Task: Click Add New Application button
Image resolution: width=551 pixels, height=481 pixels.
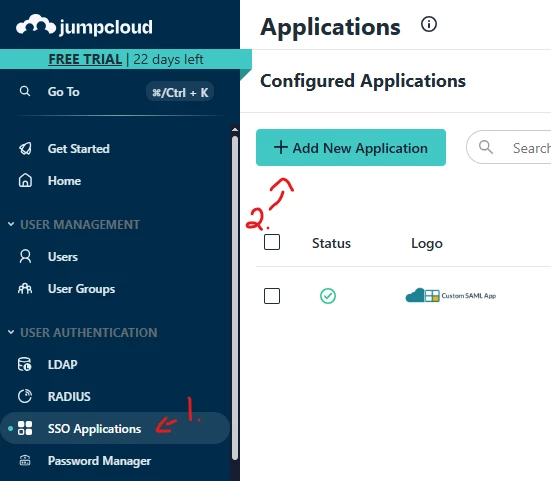Action: tap(351, 148)
